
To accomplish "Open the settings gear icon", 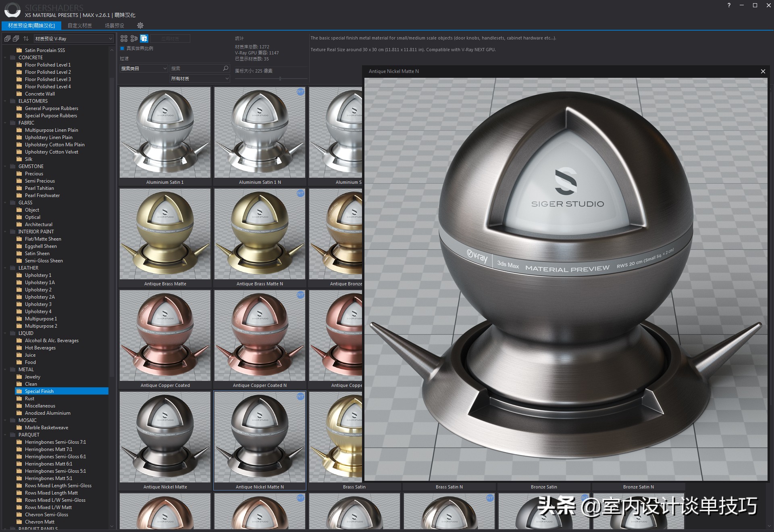I will pos(140,25).
